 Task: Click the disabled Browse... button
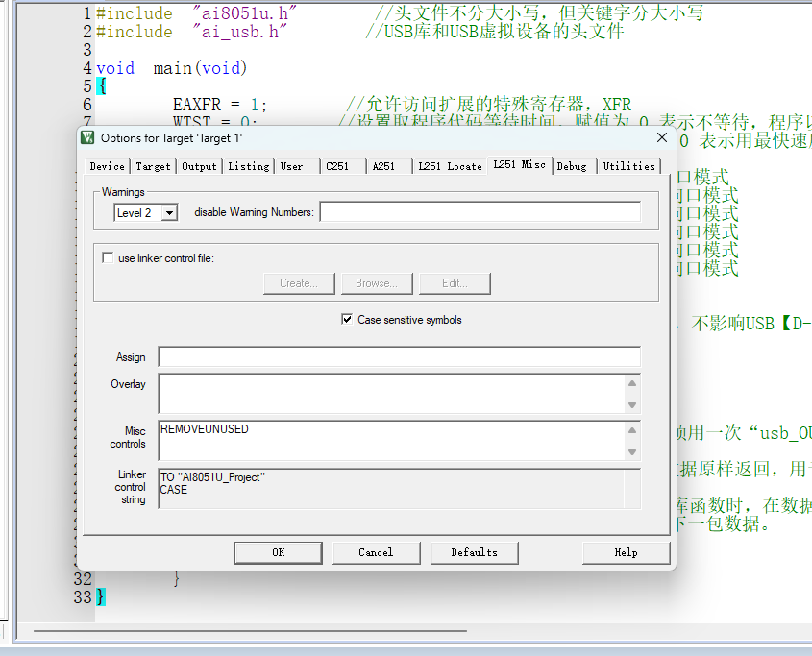click(377, 283)
